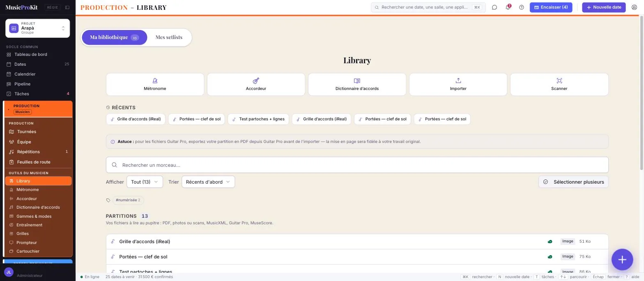The height and width of the screenshot is (281, 644).
Task: Open recent Test partoches + lignes chip
Action: point(258,119)
